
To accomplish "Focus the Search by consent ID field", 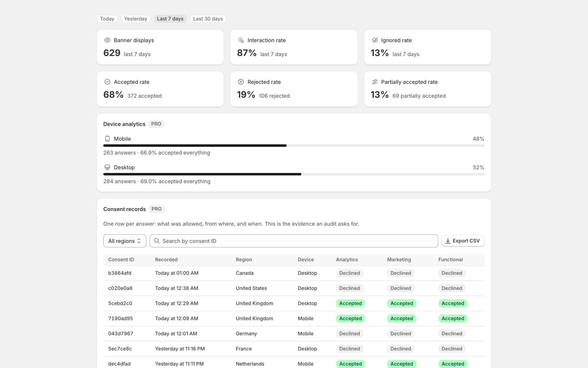I will pyautogui.click(x=294, y=241).
